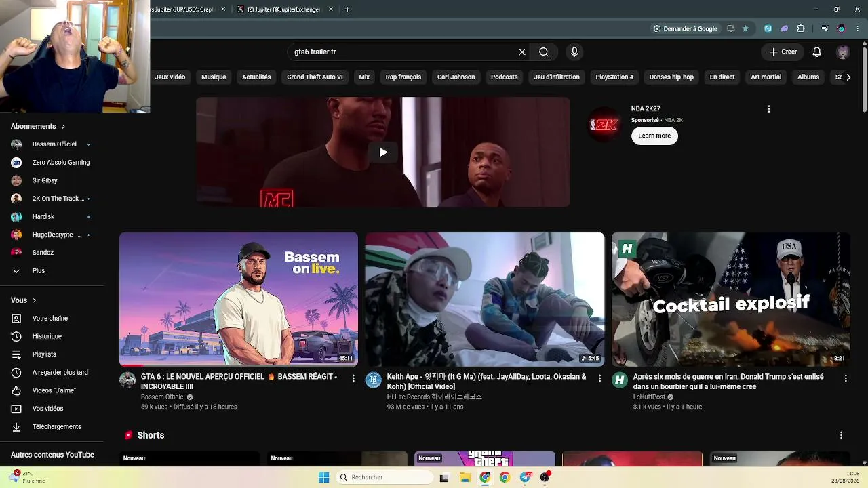
Task: Click the Windows taskbar Rechercher box
Action: 385,477
